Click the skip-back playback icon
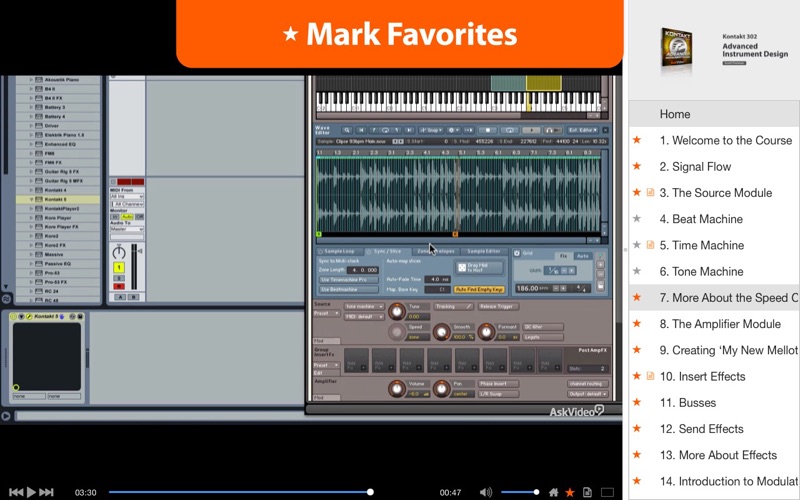The height and width of the screenshot is (500, 800). pos(16,492)
